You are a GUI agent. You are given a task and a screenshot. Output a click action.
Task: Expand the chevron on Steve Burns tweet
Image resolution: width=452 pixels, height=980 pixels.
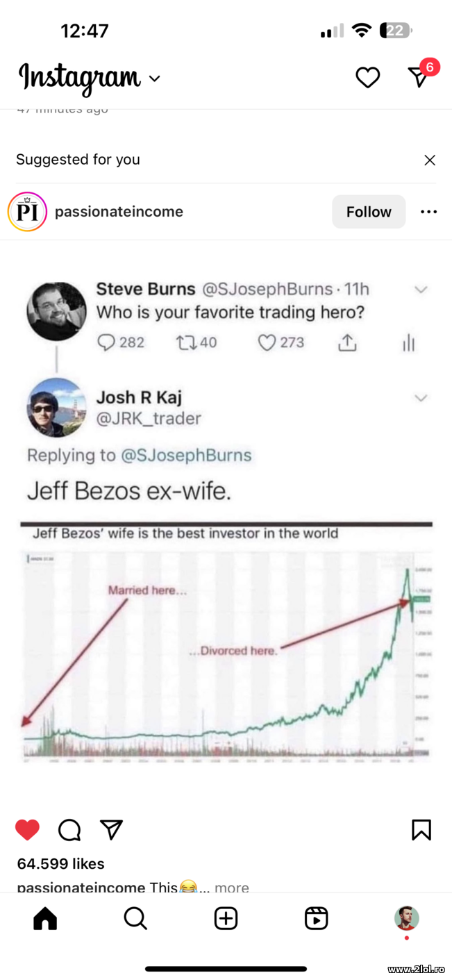tap(421, 290)
